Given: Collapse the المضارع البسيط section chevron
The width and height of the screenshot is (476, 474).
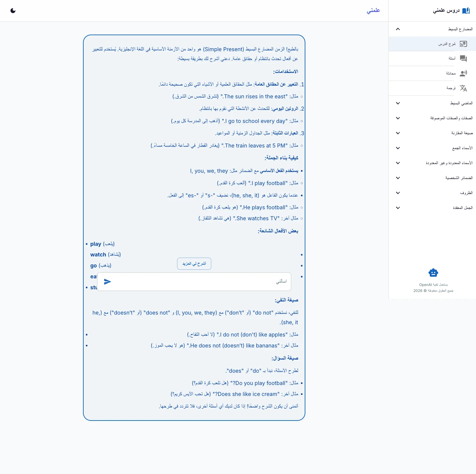Looking at the screenshot, I should point(398,29).
